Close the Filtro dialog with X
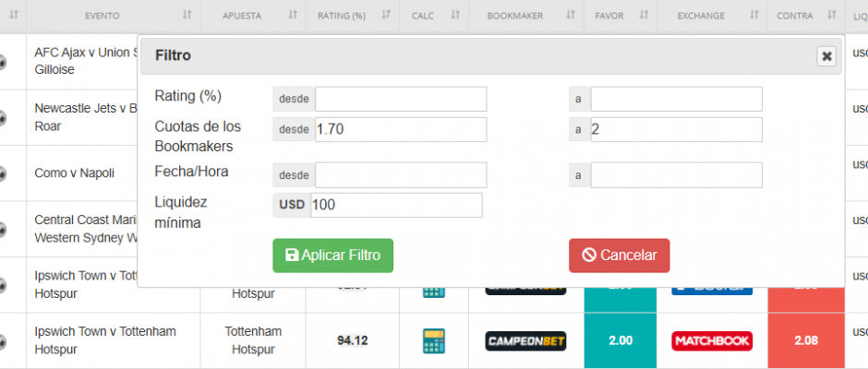Screen dimensions: 868x369 (826, 56)
